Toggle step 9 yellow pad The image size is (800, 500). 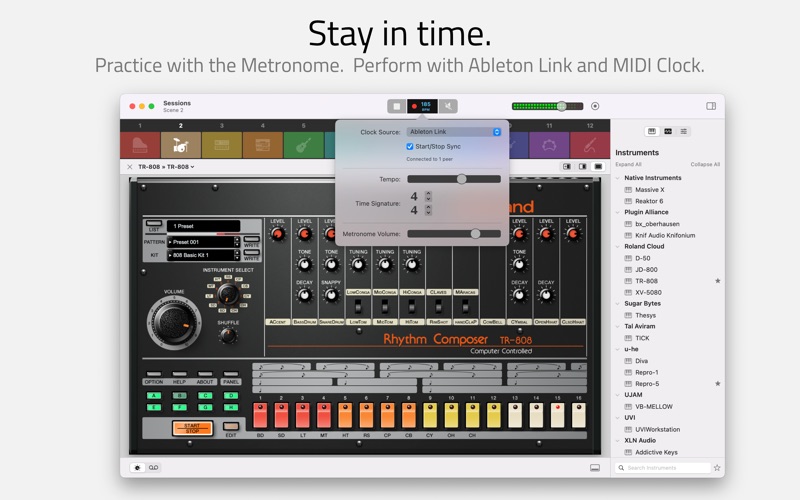[x=430, y=416]
